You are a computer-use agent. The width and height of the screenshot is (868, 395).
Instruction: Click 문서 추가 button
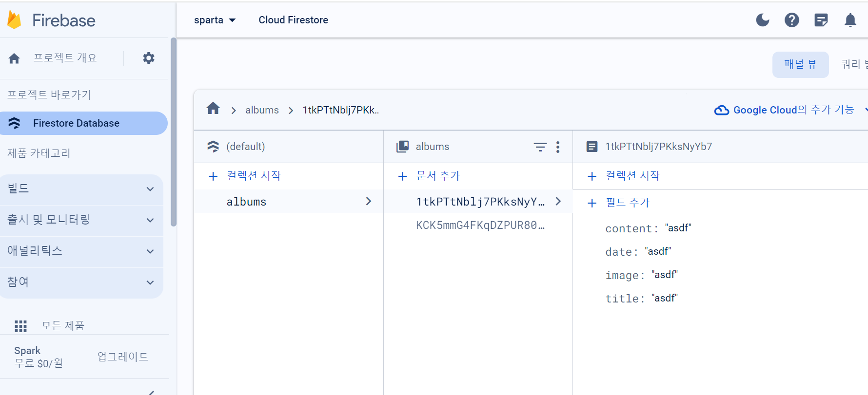pos(438,176)
